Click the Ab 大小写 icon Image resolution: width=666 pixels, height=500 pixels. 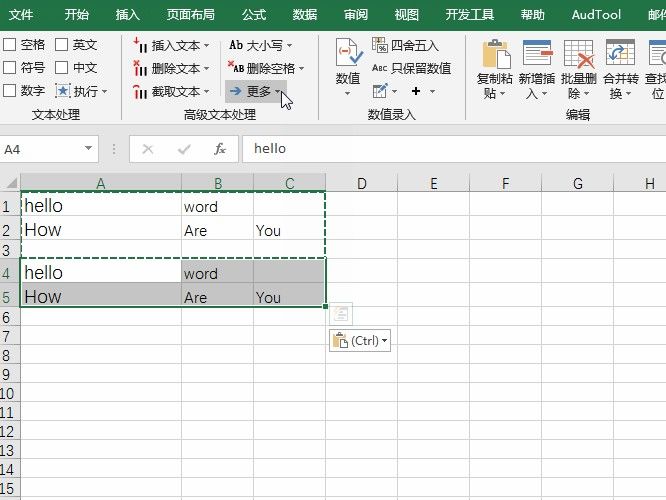[236, 45]
